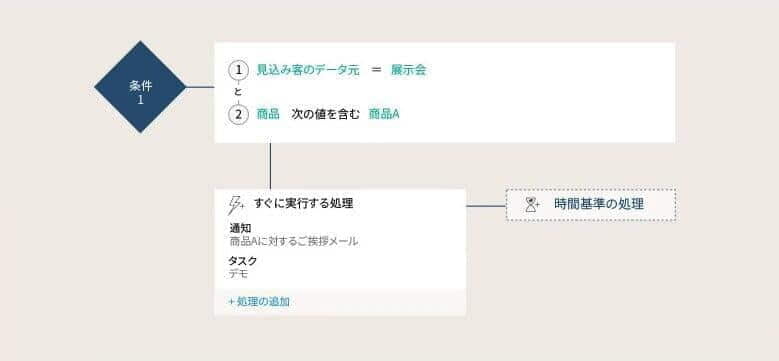The image size is (779, 361).
Task: Open 商品Aに対するご挨拶メール notification
Action: (294, 242)
